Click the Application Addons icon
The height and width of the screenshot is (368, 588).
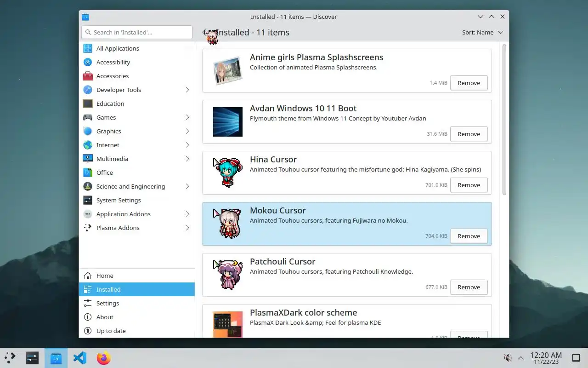tap(88, 214)
